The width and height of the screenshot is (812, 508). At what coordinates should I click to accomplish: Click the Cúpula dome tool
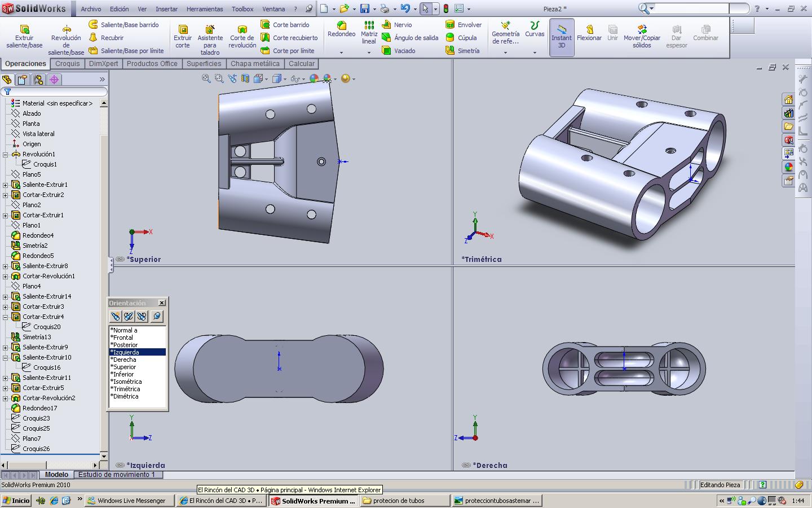click(461, 38)
